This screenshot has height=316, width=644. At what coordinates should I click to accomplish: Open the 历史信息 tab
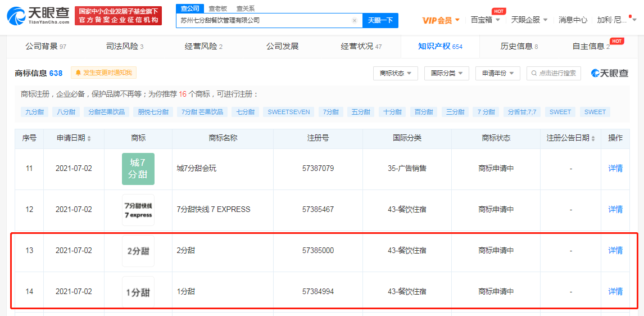tap(519, 47)
